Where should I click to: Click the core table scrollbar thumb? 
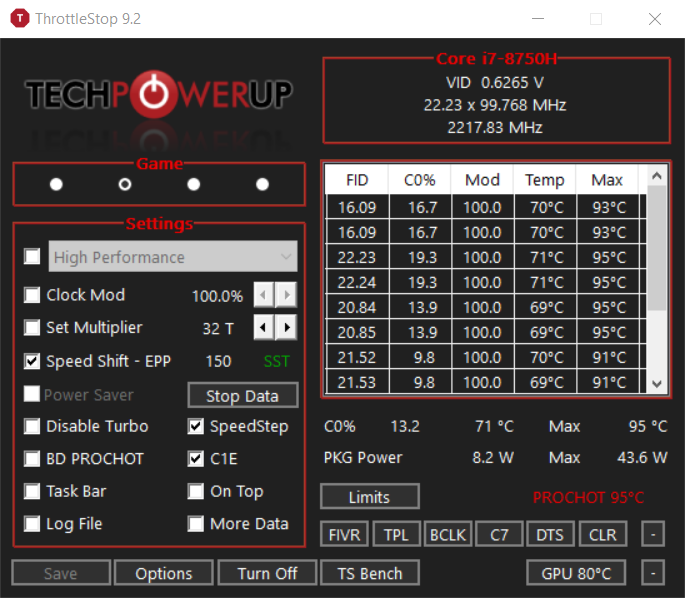[x=657, y=248]
